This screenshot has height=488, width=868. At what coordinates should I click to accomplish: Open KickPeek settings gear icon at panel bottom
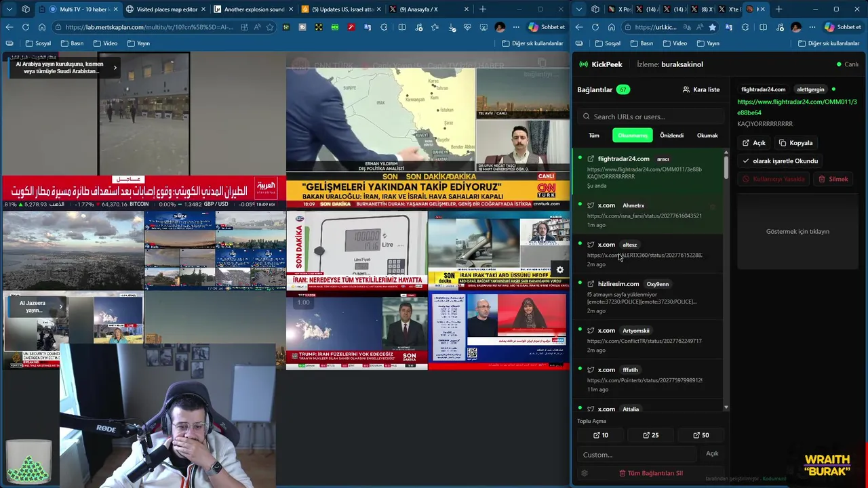(585, 473)
